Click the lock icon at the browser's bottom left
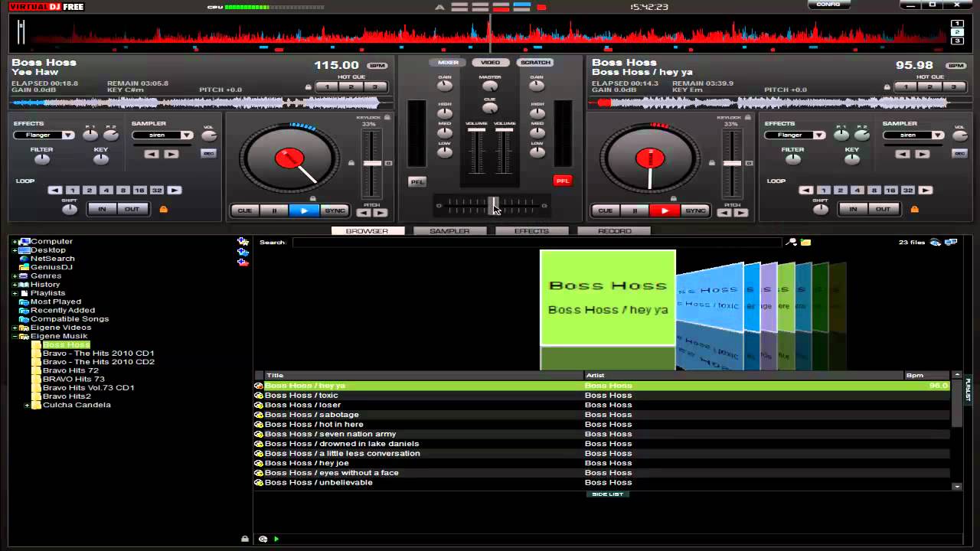This screenshot has width=980, height=551. click(245, 539)
